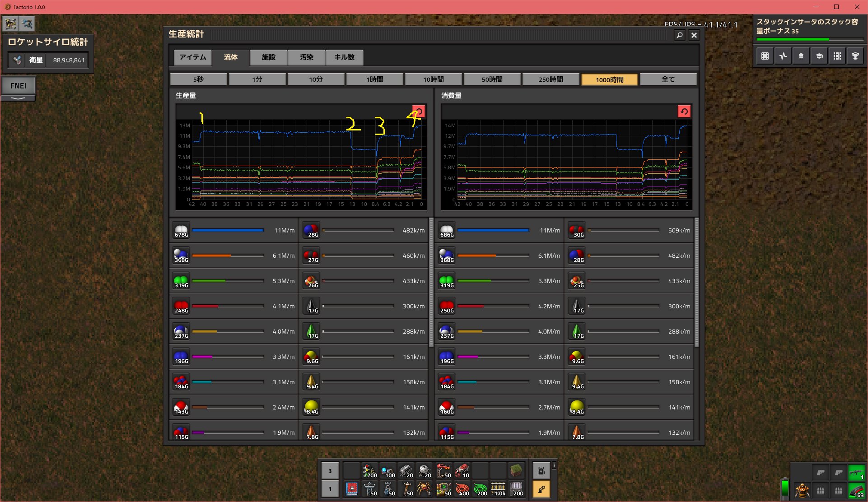Click the 482k/m production value

[x=413, y=230]
